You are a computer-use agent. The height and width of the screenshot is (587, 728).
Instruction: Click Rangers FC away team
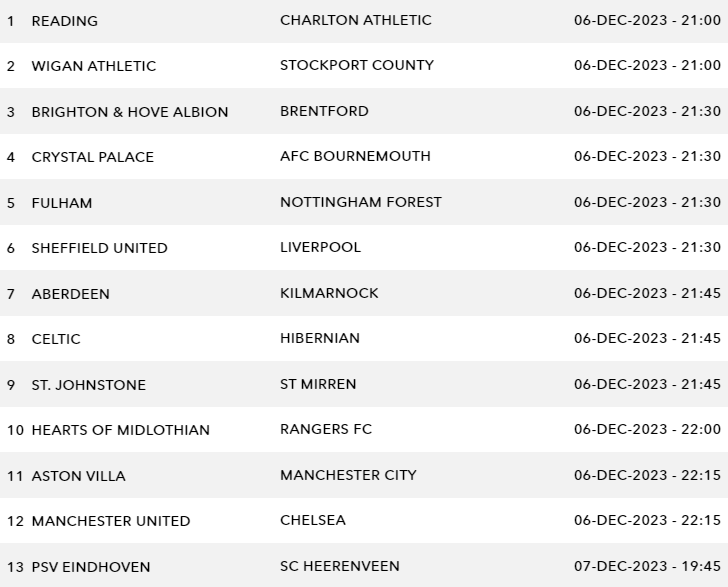(x=325, y=429)
